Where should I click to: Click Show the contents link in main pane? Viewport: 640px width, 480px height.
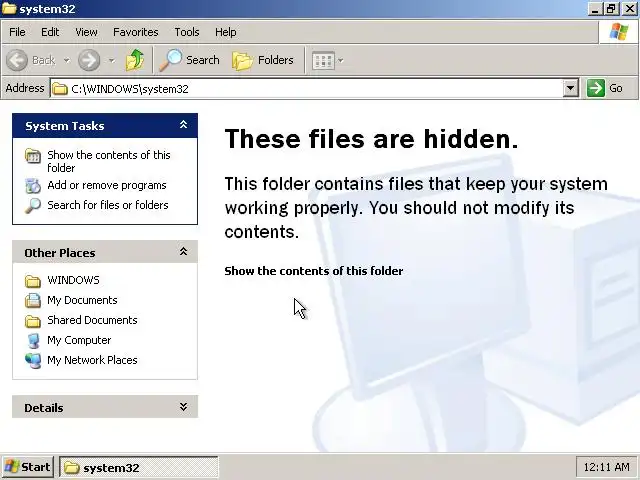pos(313,271)
